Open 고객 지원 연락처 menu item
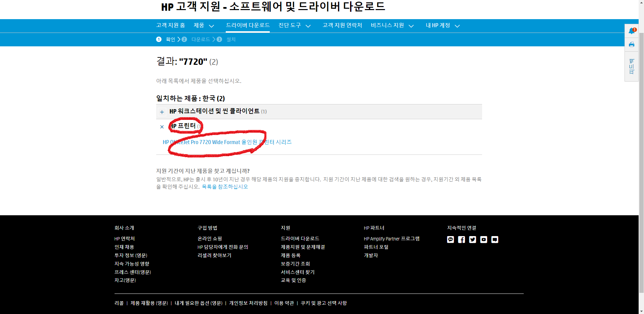The image size is (644, 314). point(342,26)
